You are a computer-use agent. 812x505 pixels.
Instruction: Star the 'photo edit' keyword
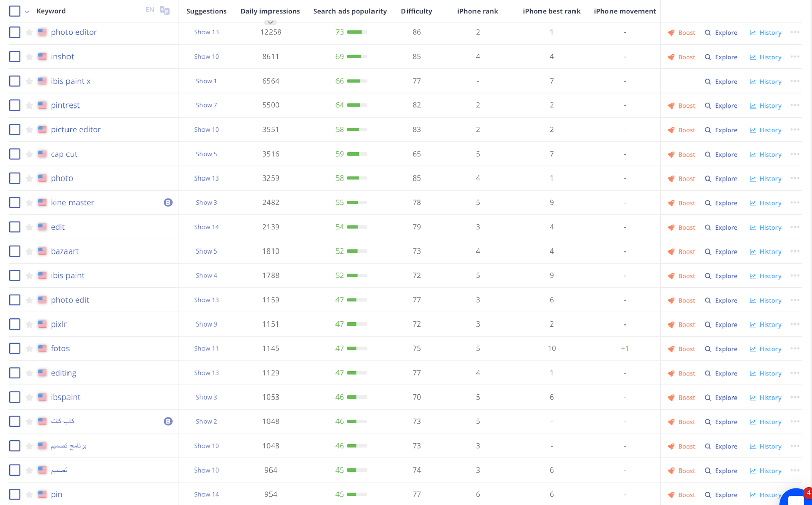pos(29,300)
